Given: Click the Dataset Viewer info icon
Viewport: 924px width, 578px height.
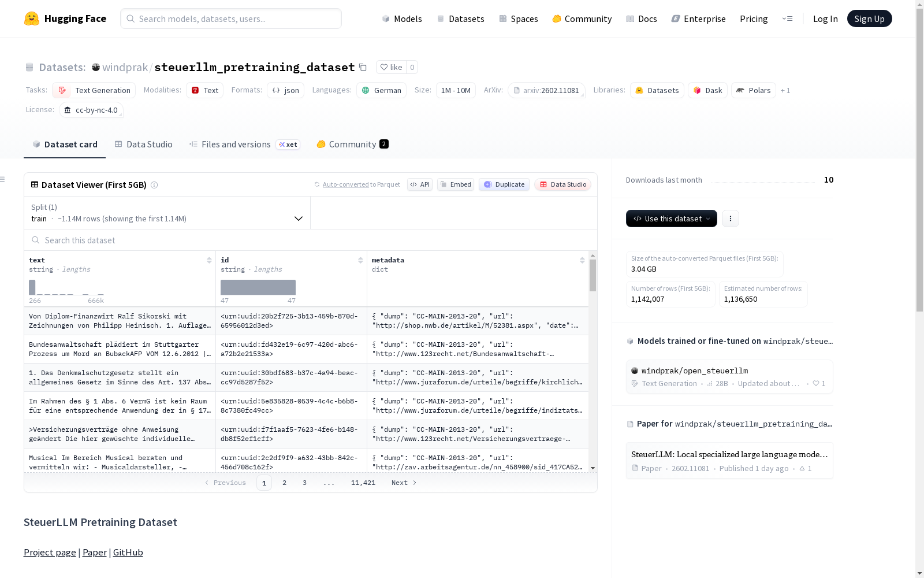Looking at the screenshot, I should click(x=154, y=185).
